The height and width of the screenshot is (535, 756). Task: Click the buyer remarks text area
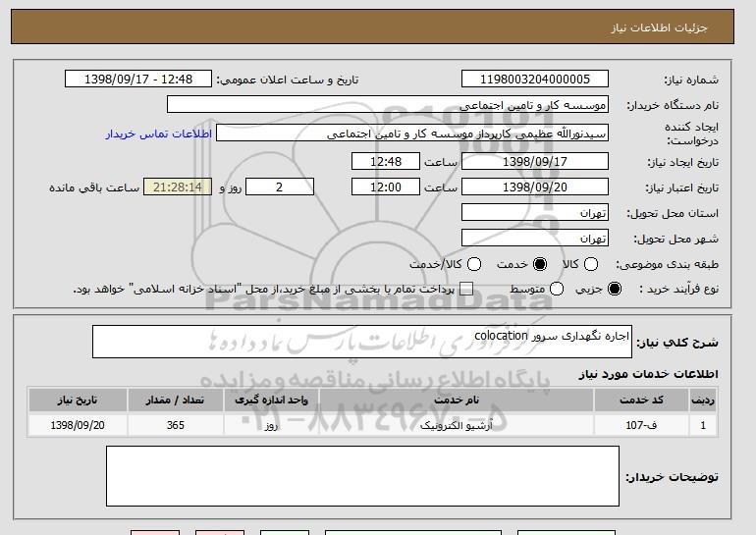[362, 476]
